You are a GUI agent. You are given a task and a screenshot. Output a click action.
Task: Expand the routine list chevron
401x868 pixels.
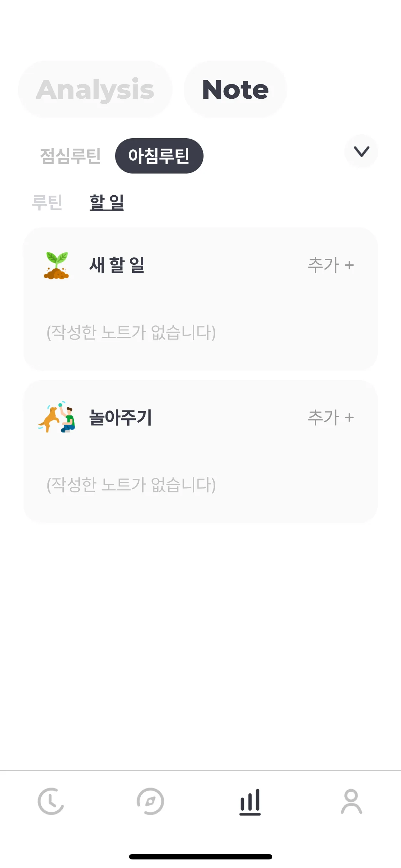(361, 151)
